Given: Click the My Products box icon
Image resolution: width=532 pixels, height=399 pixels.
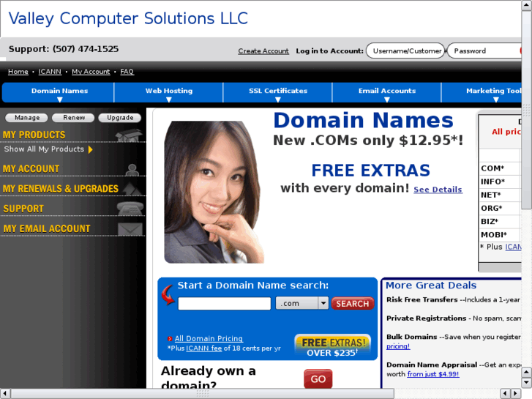Looking at the screenshot, I should click(x=129, y=135).
